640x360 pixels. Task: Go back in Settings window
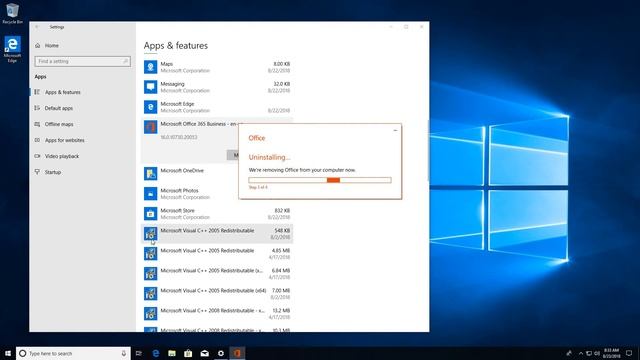click(36, 27)
